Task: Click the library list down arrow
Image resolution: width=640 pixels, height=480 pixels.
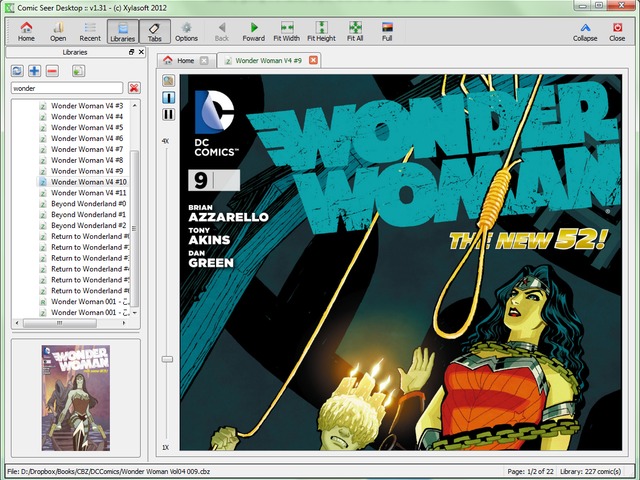Action: (x=135, y=313)
